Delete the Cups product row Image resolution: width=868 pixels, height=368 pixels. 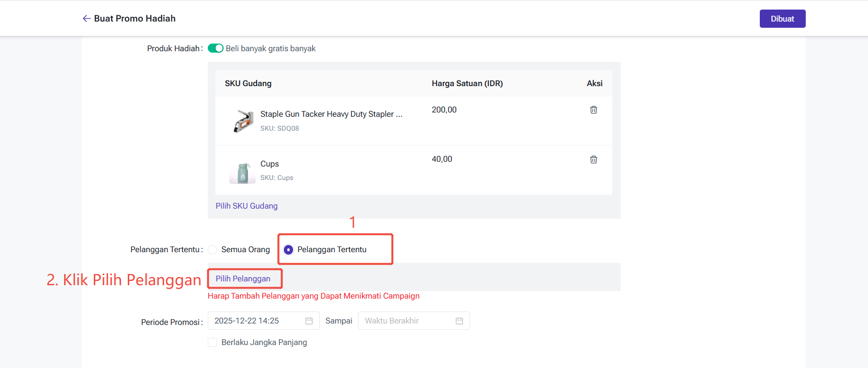click(593, 159)
